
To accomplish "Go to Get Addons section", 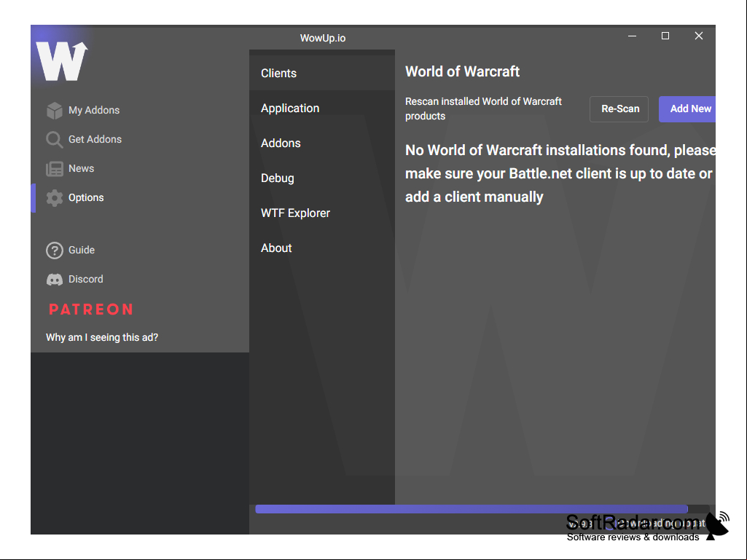I will 95,139.
